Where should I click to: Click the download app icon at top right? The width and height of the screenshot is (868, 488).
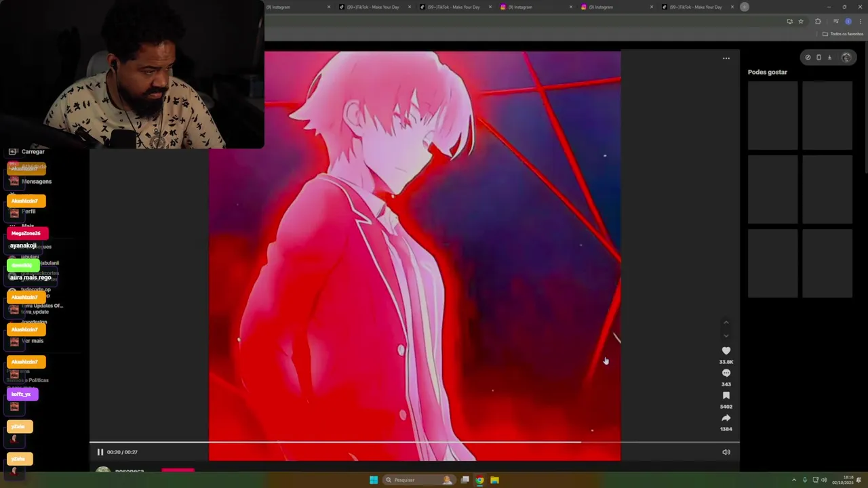(x=829, y=58)
